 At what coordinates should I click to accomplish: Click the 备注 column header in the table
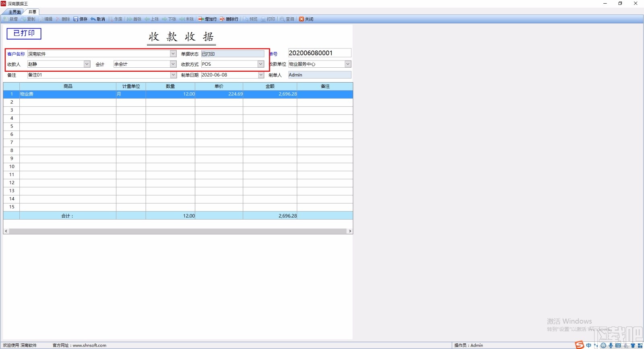click(325, 86)
